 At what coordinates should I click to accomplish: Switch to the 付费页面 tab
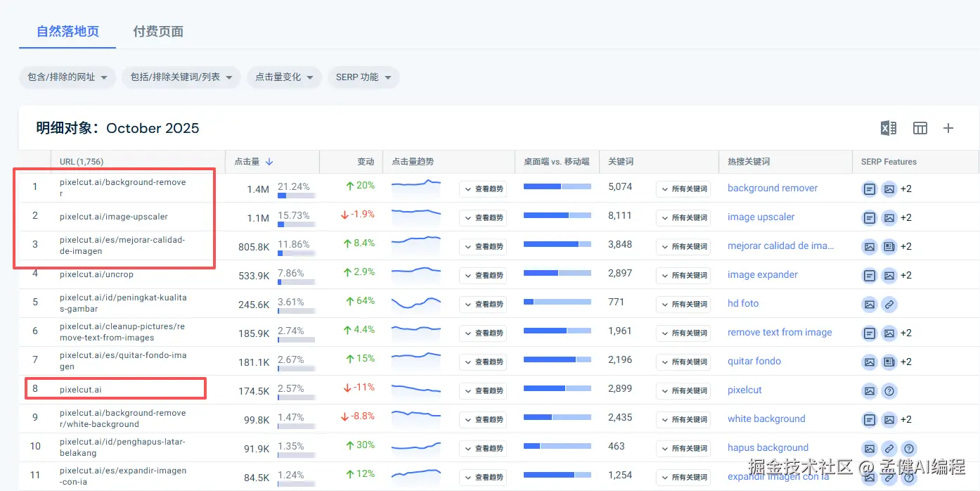[158, 32]
